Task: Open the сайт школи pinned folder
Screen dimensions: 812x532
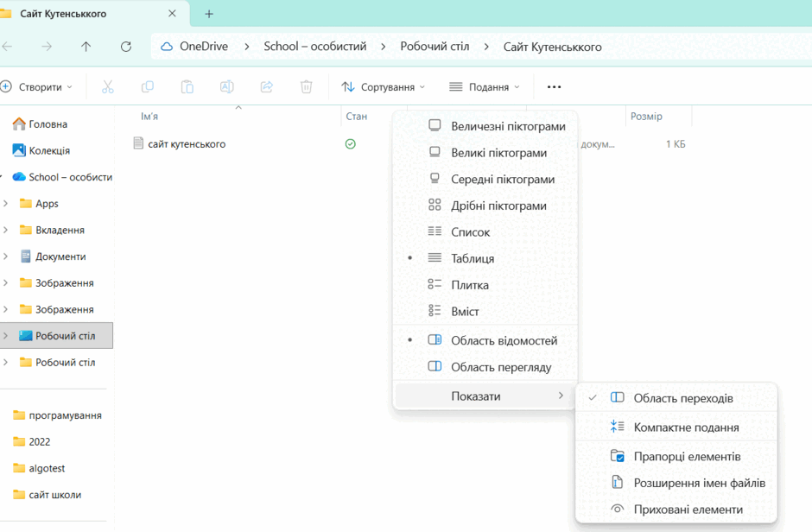Action: click(x=48, y=494)
